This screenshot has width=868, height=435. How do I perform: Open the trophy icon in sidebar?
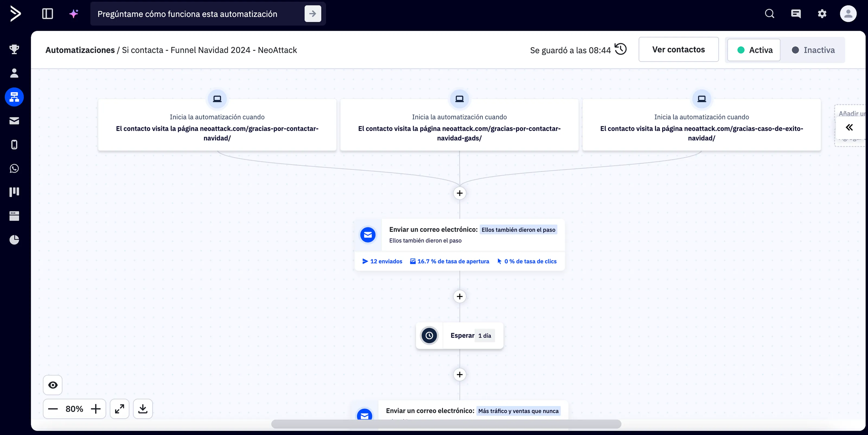click(x=14, y=49)
